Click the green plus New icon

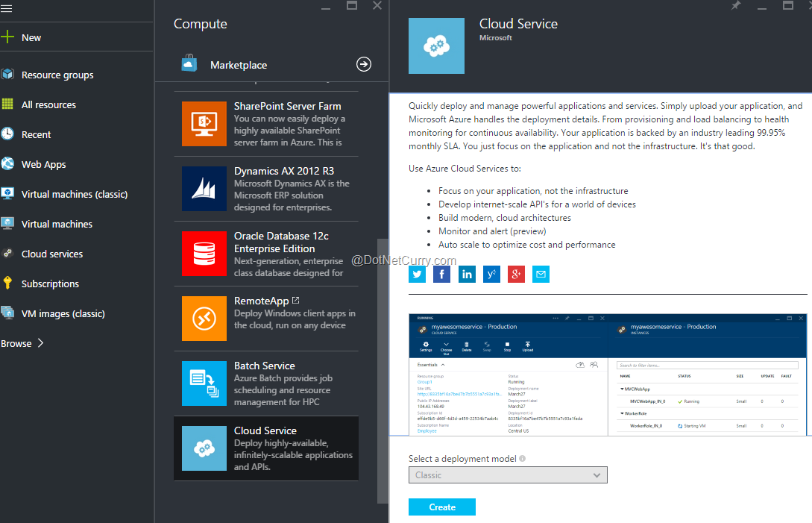pyautogui.click(x=7, y=37)
